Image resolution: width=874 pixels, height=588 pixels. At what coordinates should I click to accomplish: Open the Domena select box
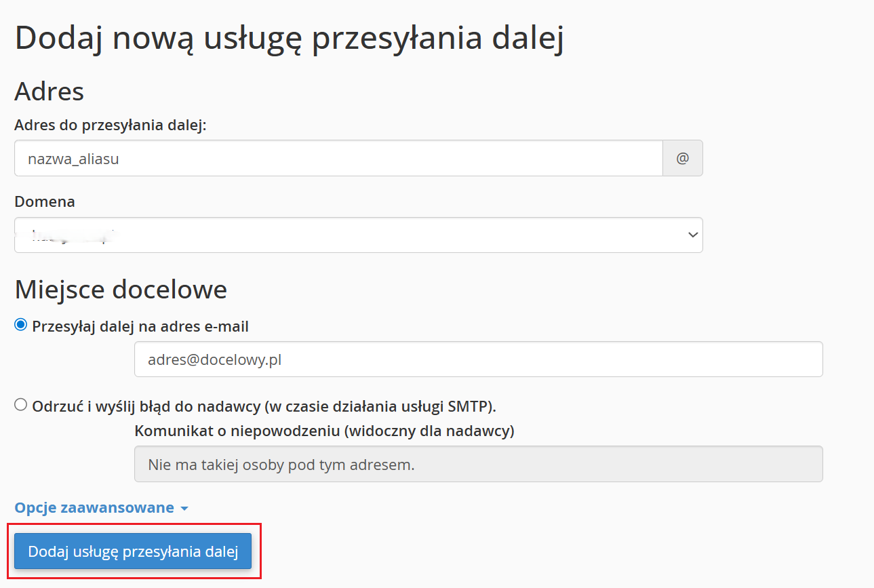coord(358,235)
